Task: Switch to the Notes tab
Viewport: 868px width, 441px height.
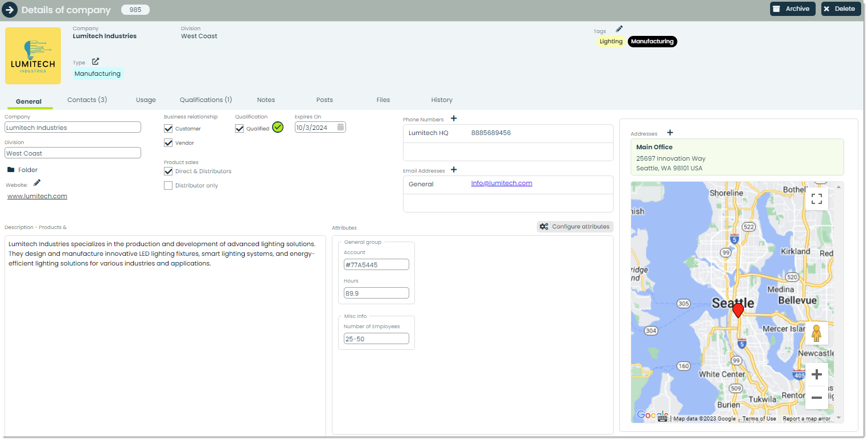Action: click(x=266, y=100)
